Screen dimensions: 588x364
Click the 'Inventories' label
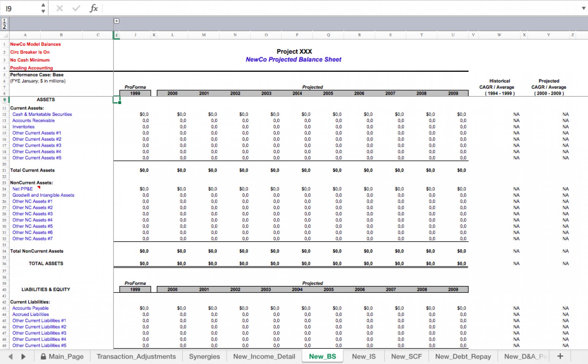pos(24,127)
